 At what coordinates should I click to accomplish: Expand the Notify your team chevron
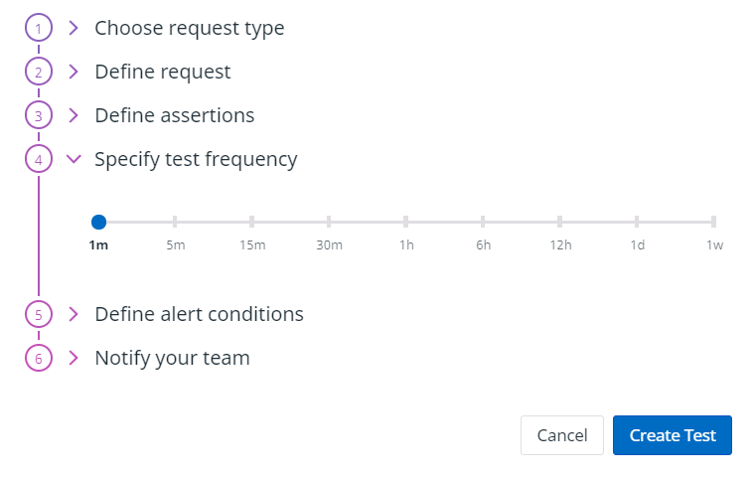[73, 358]
